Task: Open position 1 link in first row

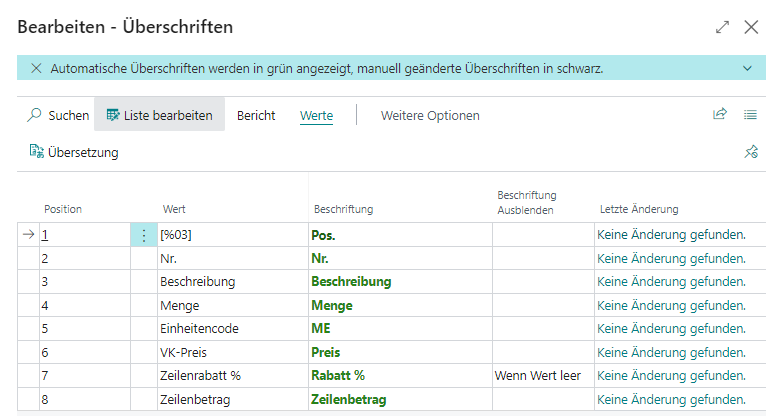Action: click(x=45, y=235)
